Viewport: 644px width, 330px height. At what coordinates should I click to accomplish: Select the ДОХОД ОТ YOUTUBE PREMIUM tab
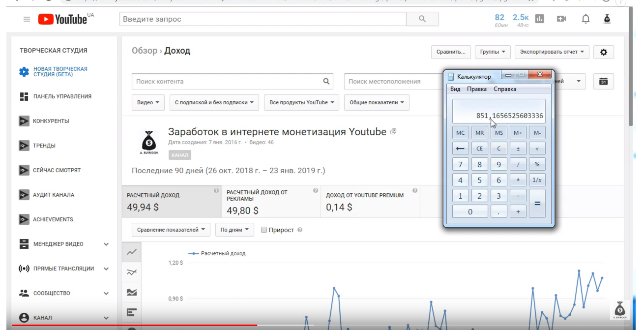point(371,202)
